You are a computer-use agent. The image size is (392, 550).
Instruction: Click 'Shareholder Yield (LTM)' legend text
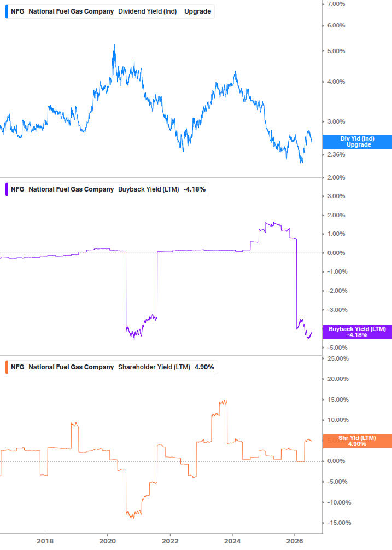click(x=154, y=367)
